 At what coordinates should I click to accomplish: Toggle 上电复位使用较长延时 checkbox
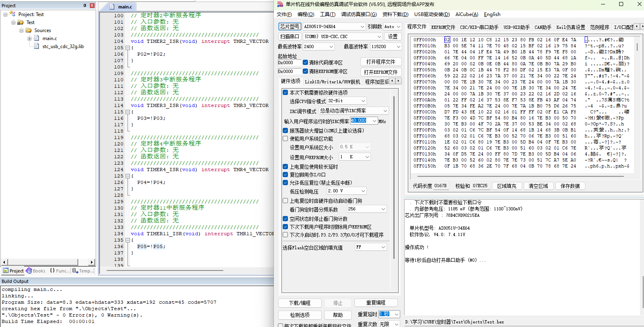click(x=285, y=167)
